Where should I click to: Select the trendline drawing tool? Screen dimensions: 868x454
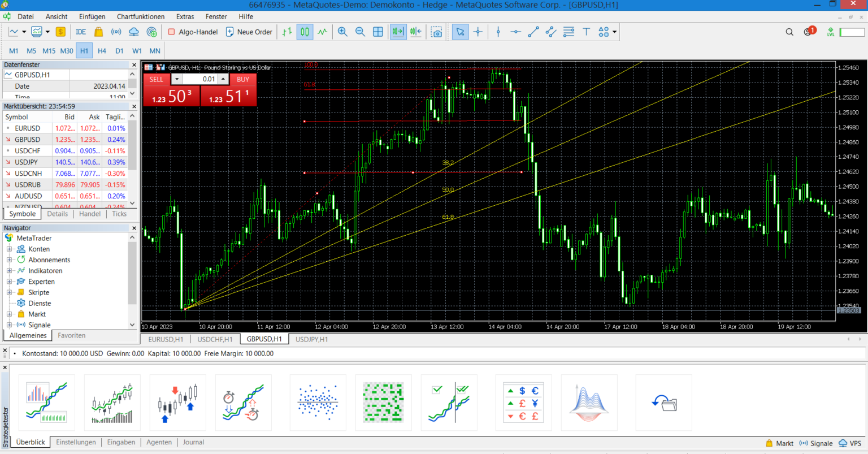pos(533,32)
